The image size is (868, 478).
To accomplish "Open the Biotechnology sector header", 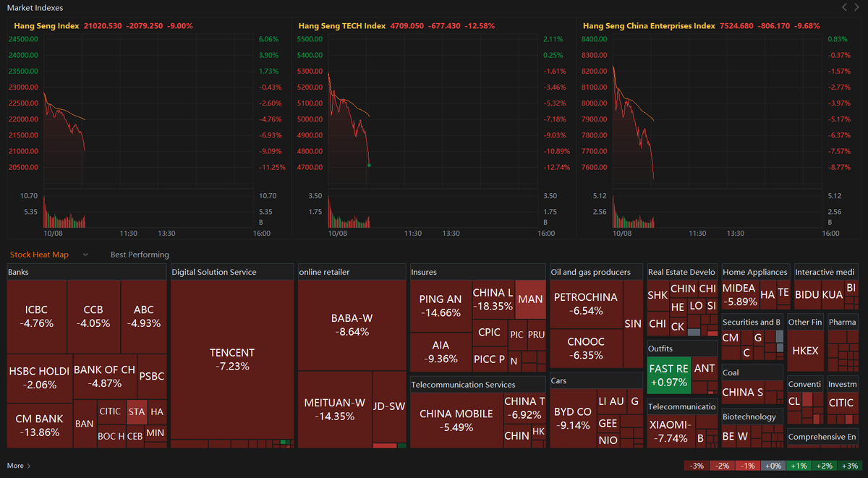I will pos(752,417).
